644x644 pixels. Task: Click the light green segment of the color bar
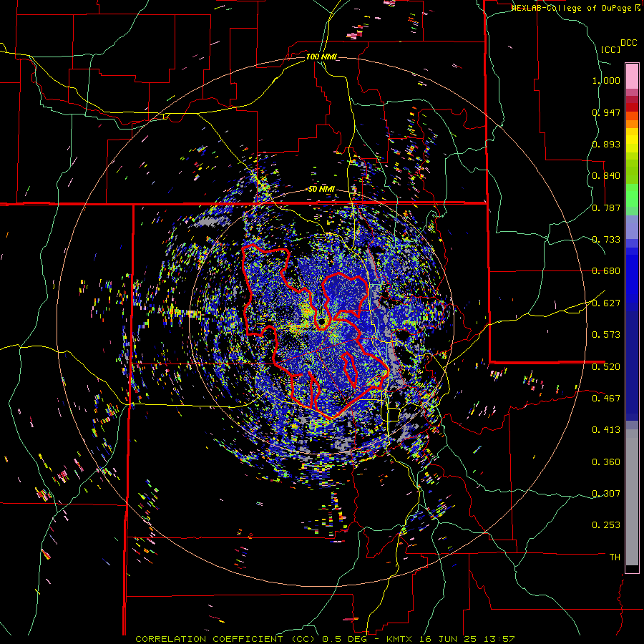[632, 195]
